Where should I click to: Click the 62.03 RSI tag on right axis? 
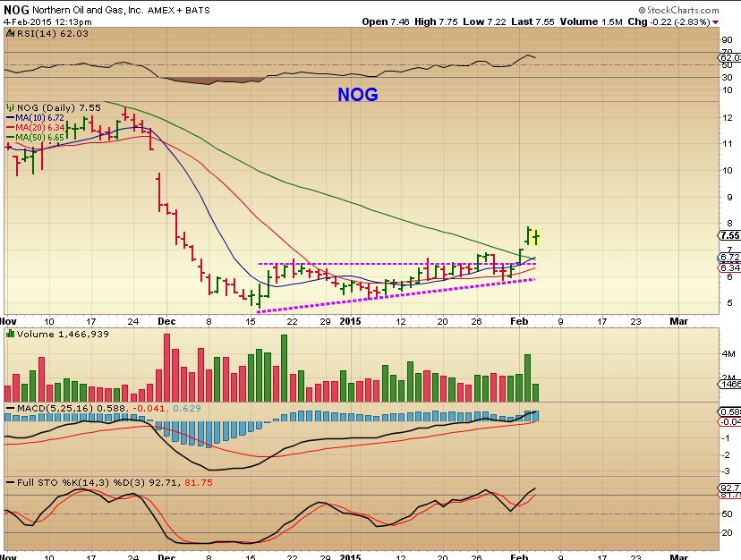(x=729, y=57)
